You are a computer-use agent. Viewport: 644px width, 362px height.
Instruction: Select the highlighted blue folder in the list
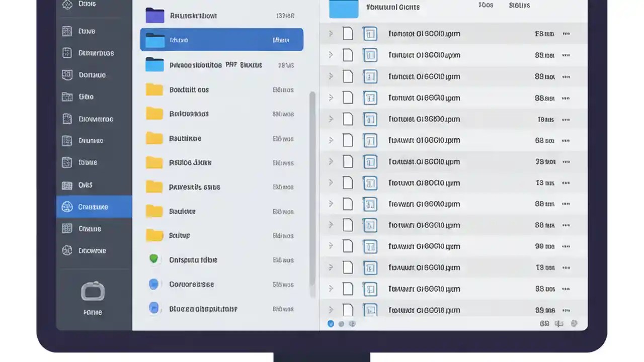tap(221, 40)
